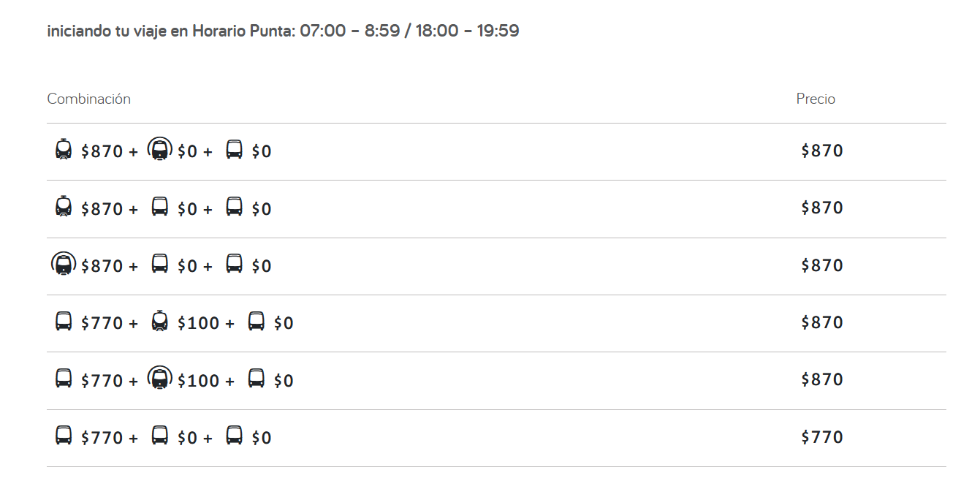Viewport: 980px width, 489px height.
Task: Click the circled tren icon in first row
Action: click(x=160, y=149)
